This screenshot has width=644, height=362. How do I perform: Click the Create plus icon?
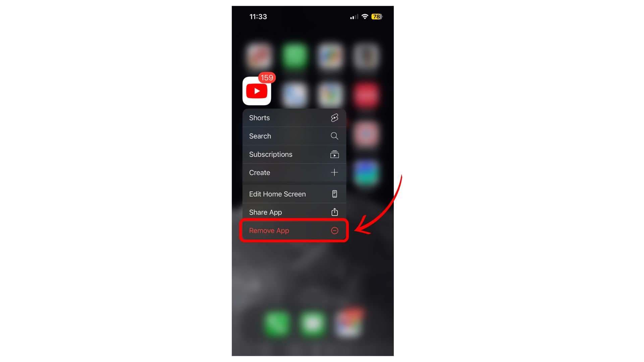[x=334, y=172]
